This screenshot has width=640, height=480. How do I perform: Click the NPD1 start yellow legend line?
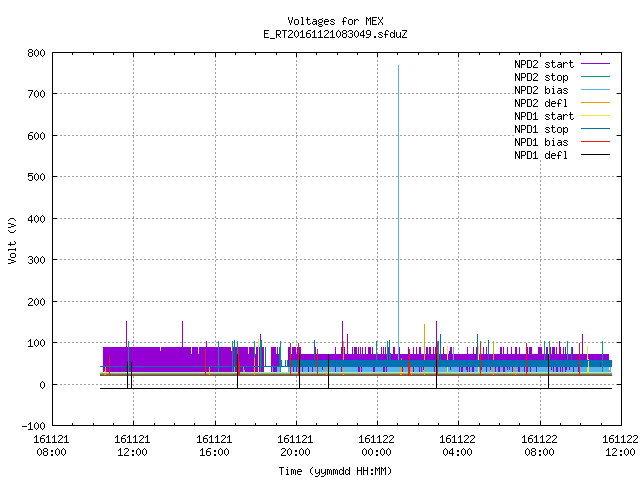595,116
